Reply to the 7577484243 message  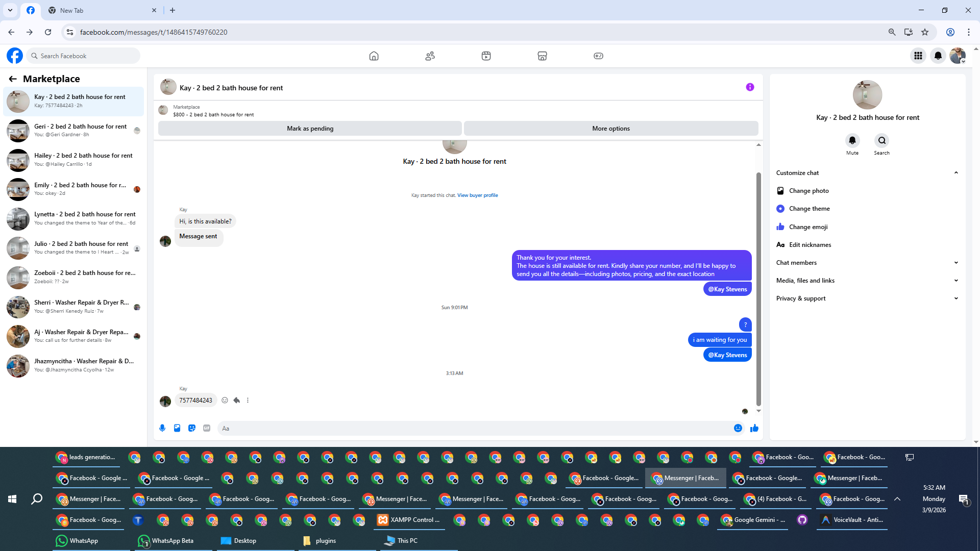point(236,400)
